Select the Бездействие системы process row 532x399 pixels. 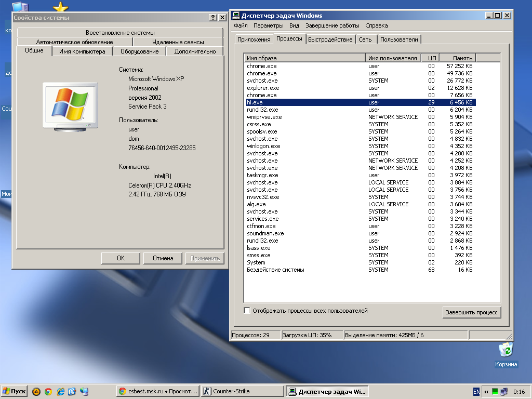point(361,270)
